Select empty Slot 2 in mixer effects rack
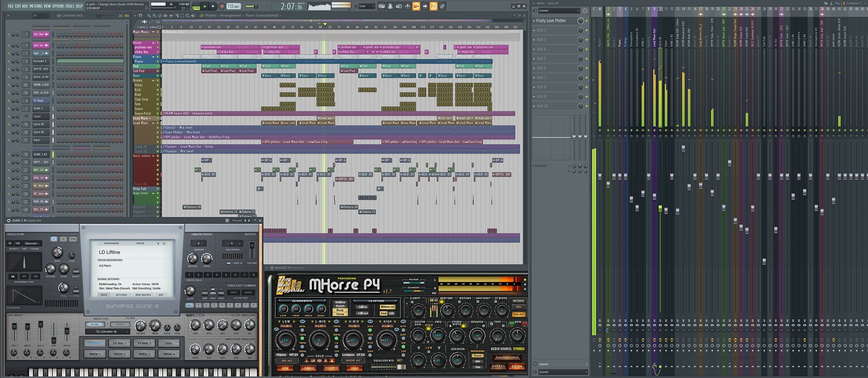 point(555,30)
